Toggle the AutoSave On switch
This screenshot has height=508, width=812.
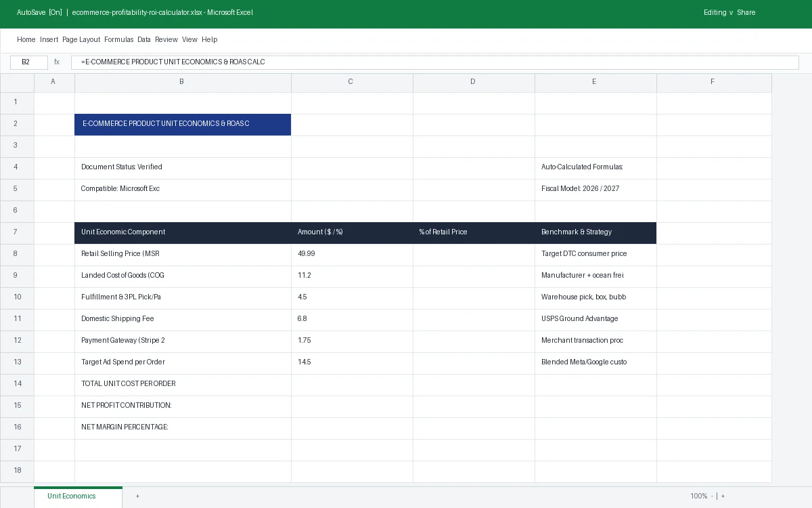39,12
